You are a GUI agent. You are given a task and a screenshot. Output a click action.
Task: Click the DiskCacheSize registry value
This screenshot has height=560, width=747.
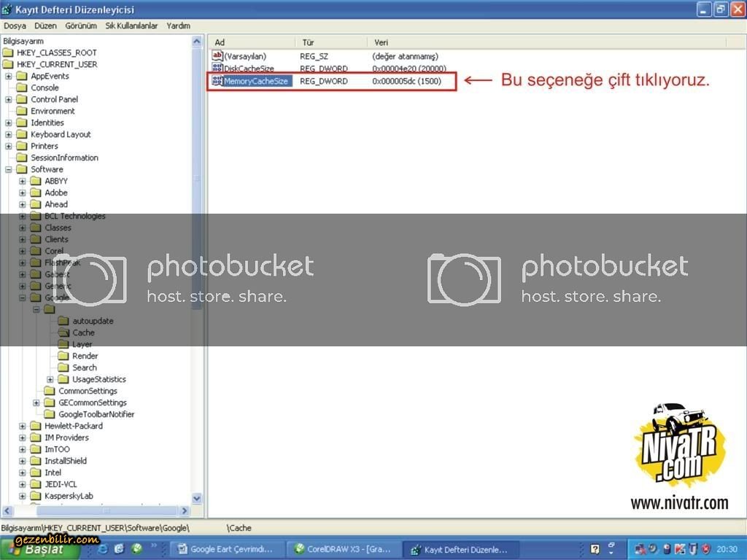pyautogui.click(x=249, y=69)
